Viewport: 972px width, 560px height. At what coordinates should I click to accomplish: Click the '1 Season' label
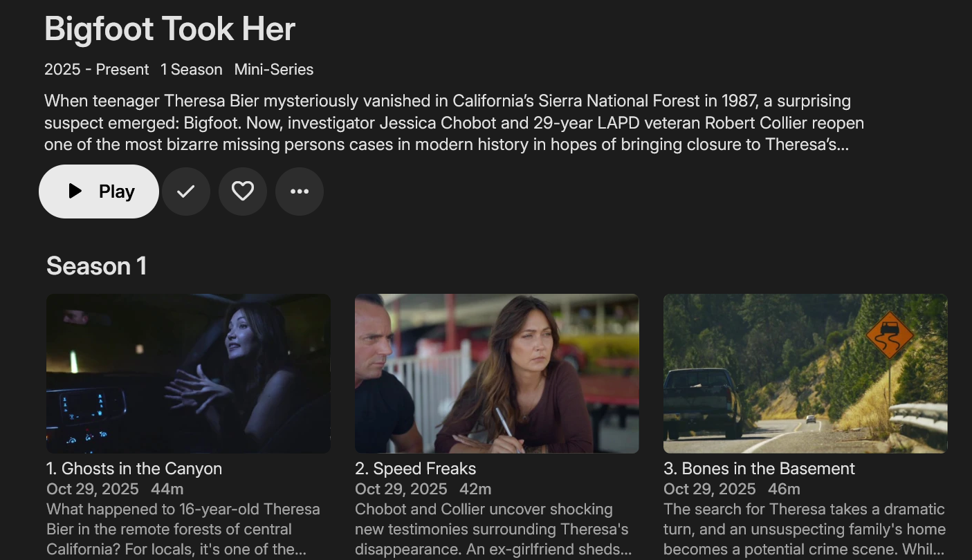click(x=192, y=70)
